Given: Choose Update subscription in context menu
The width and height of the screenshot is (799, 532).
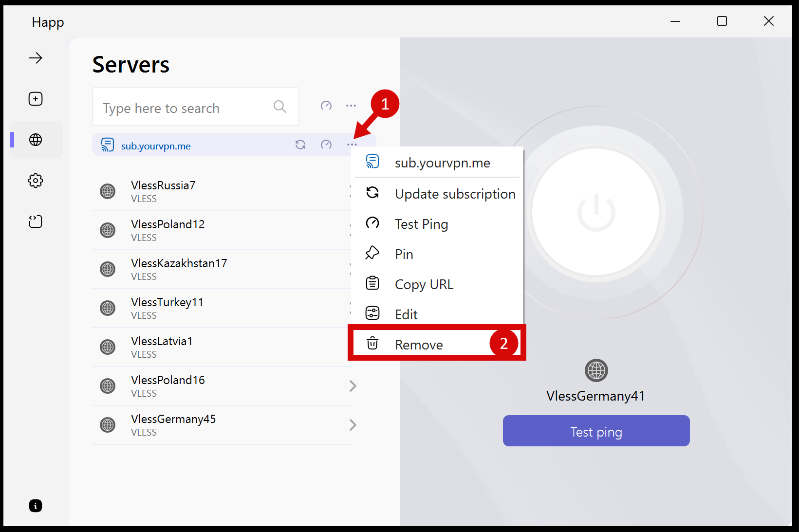Looking at the screenshot, I should click(x=455, y=194).
